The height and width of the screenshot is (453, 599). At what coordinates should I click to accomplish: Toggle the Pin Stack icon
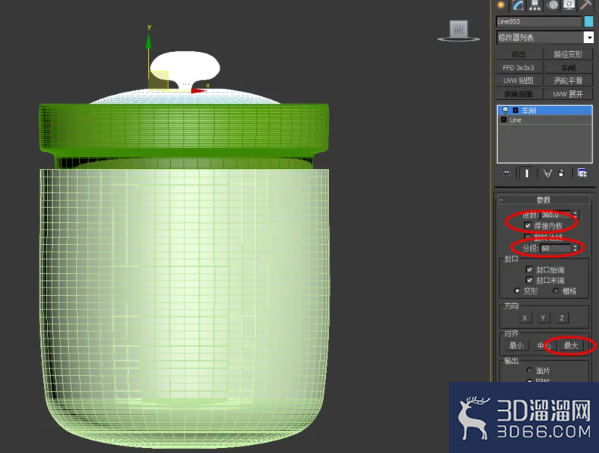pos(506,173)
